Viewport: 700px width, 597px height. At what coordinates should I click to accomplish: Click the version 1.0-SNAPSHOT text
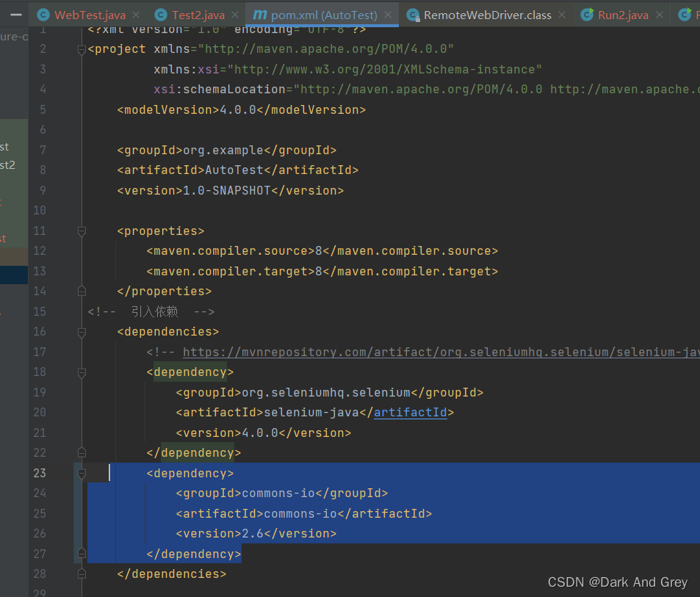[x=231, y=190]
